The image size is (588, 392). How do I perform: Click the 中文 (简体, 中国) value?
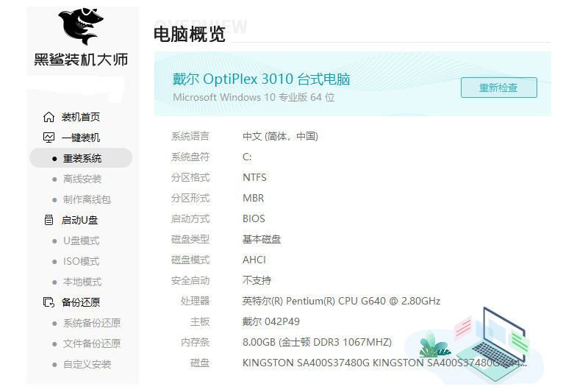281,136
